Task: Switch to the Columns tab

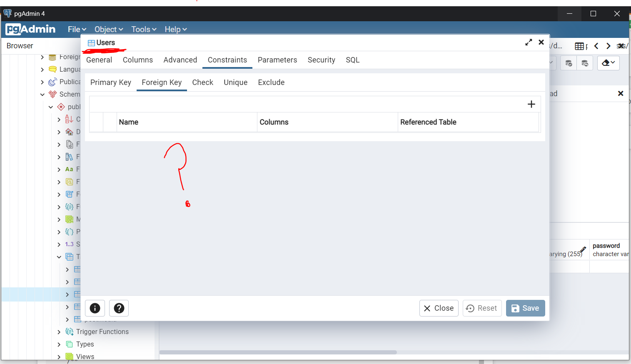Action: (138, 60)
